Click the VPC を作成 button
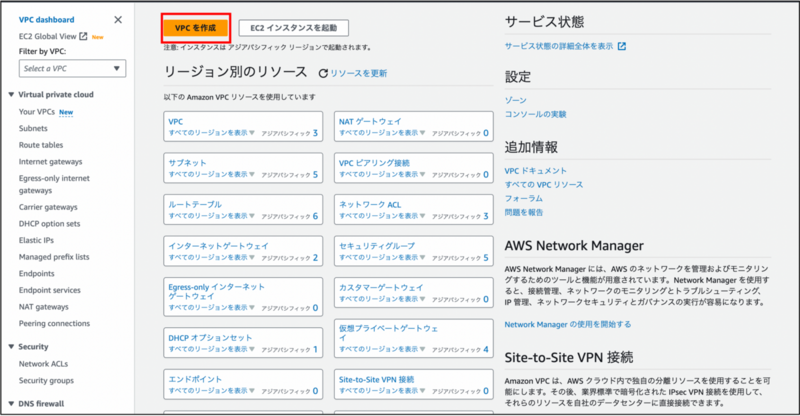The height and width of the screenshot is (416, 800). click(x=195, y=28)
